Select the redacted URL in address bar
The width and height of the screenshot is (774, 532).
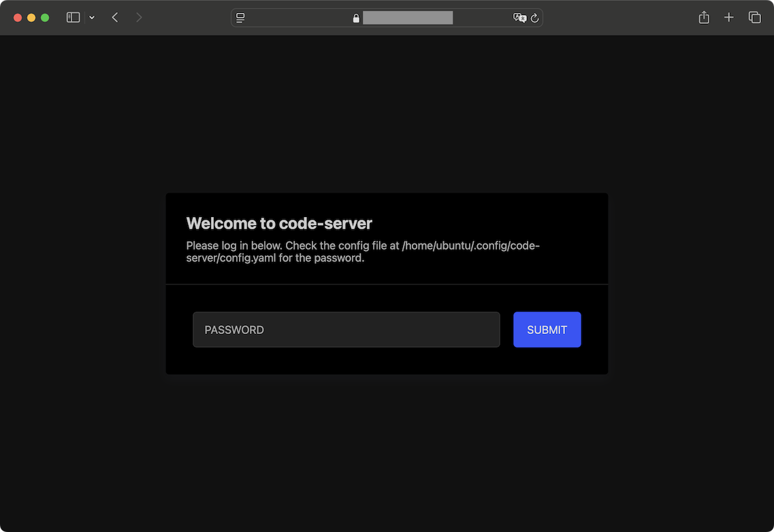(408, 18)
